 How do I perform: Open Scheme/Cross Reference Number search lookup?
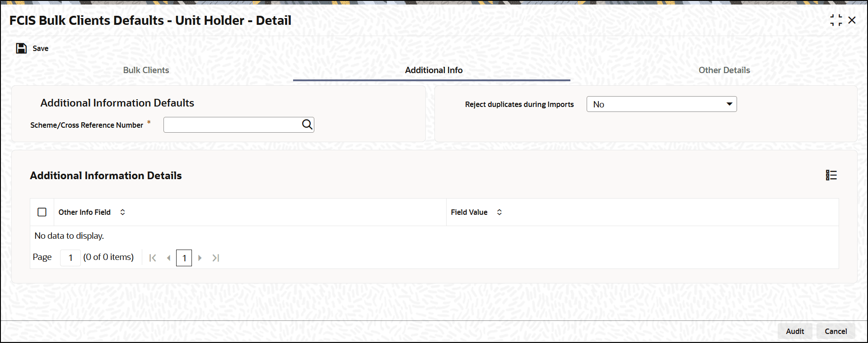307,125
